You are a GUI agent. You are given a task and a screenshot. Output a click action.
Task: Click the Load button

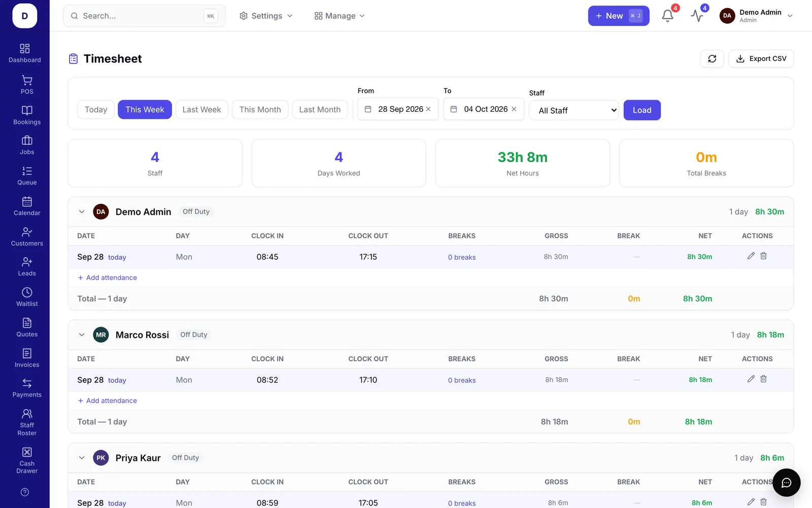tap(642, 110)
